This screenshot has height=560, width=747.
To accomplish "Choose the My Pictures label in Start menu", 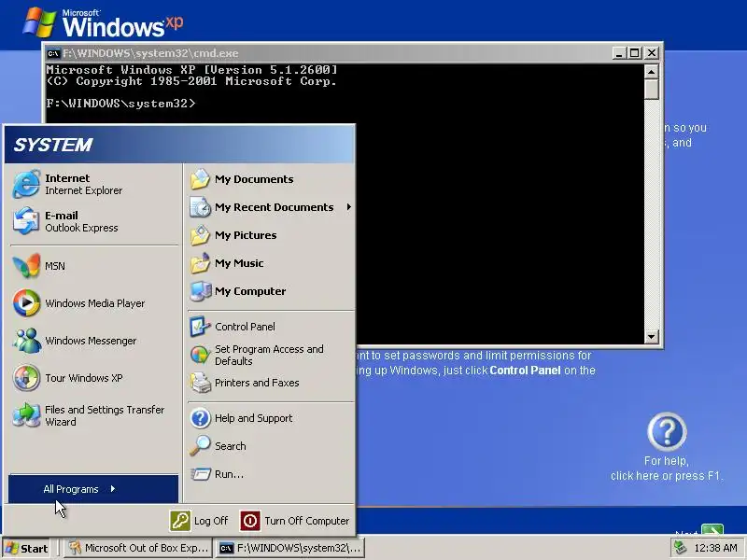I will 246,235.
